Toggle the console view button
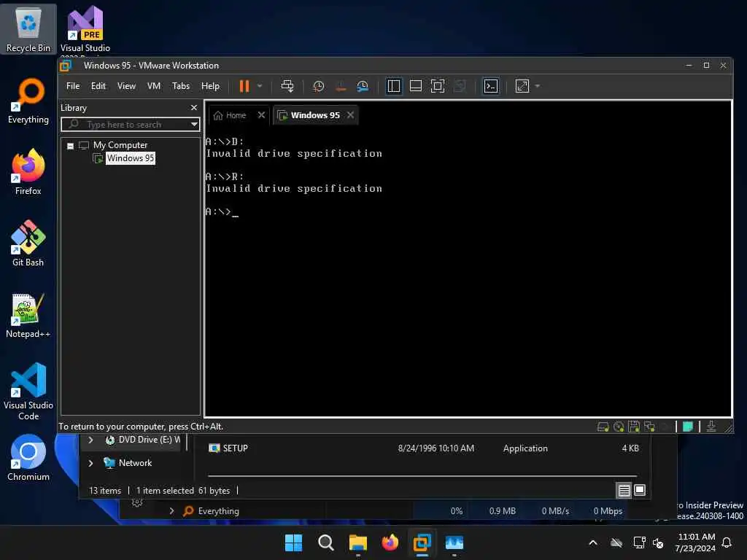This screenshot has height=560, width=747. point(491,86)
